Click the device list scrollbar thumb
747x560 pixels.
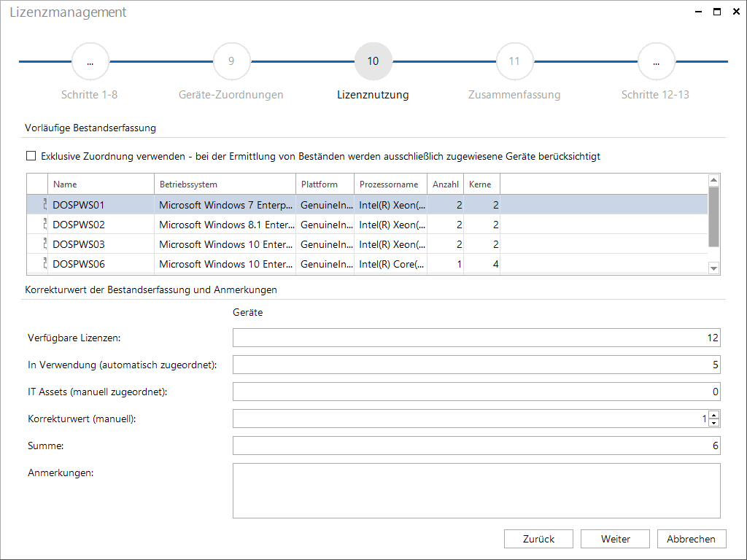[x=713, y=217]
